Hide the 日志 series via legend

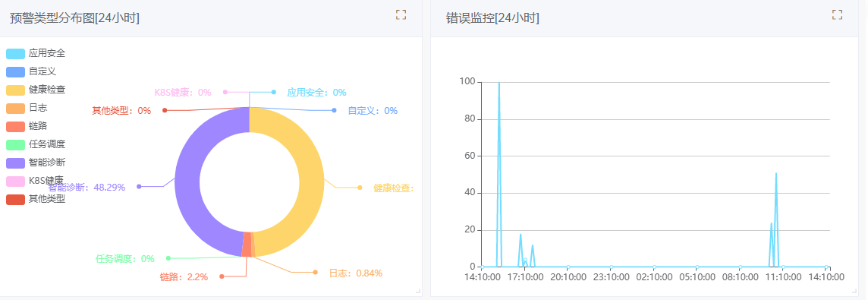click(27, 108)
